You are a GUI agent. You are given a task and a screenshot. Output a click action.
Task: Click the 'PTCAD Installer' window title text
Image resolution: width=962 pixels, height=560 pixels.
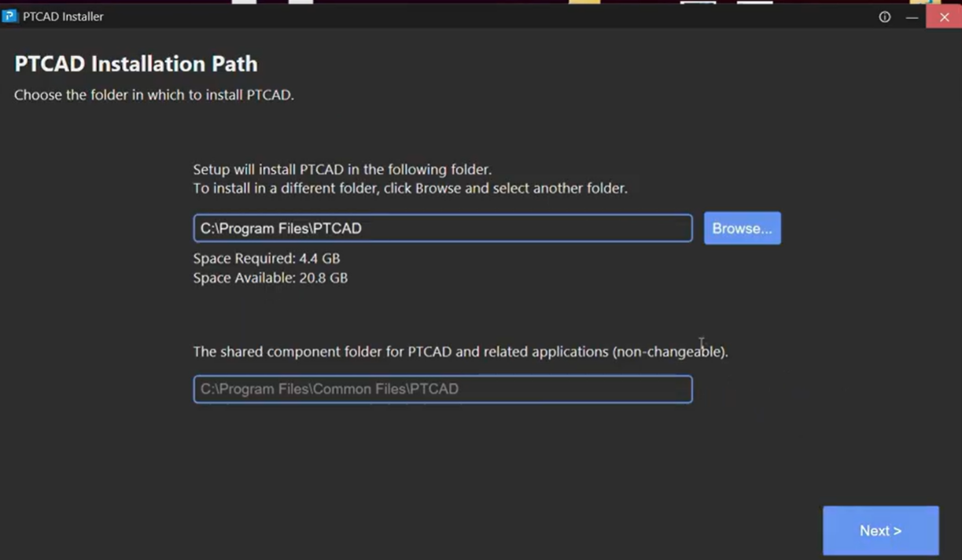point(63,17)
